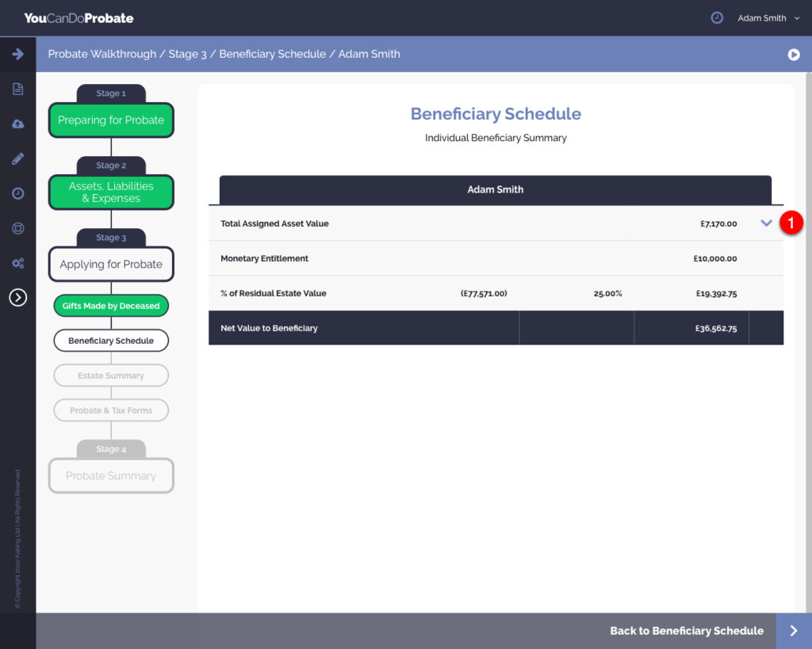Click Back to Beneficiary Schedule link

686,631
